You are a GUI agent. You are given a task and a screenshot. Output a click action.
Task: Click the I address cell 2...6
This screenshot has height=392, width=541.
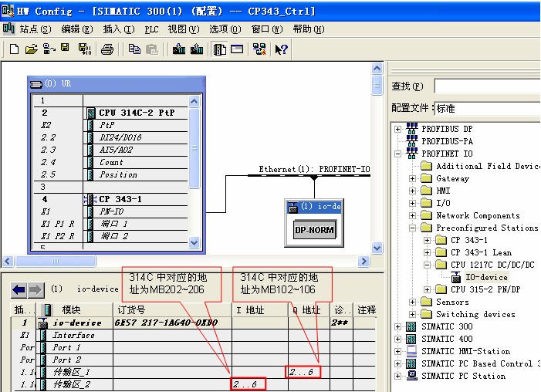tap(249, 384)
